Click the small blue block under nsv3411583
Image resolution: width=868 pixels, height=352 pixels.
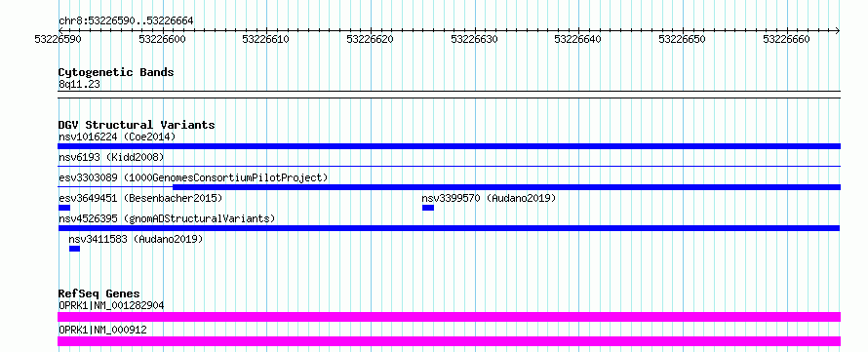74,249
